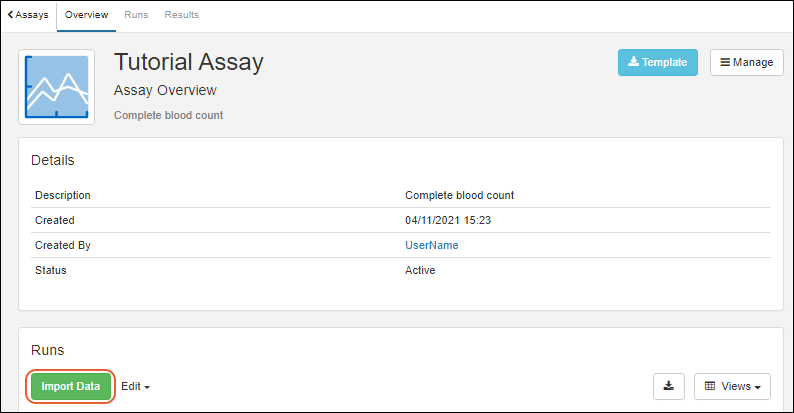This screenshot has height=413, width=794.
Task: Click the Runs section heading
Action: [48, 350]
